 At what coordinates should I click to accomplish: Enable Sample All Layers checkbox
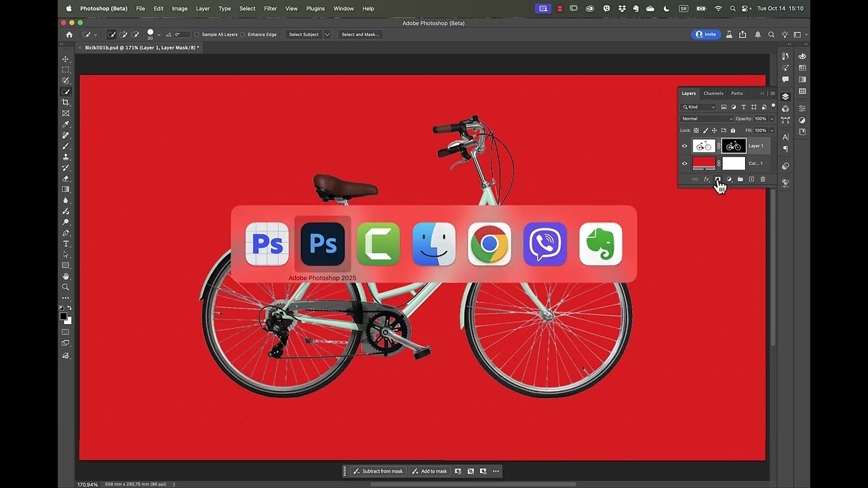click(x=197, y=35)
